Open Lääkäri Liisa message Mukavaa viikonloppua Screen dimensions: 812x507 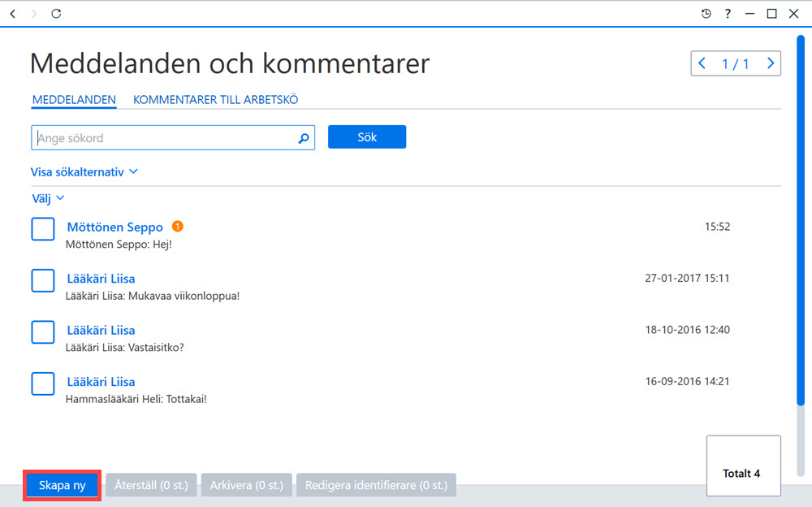[101, 279]
